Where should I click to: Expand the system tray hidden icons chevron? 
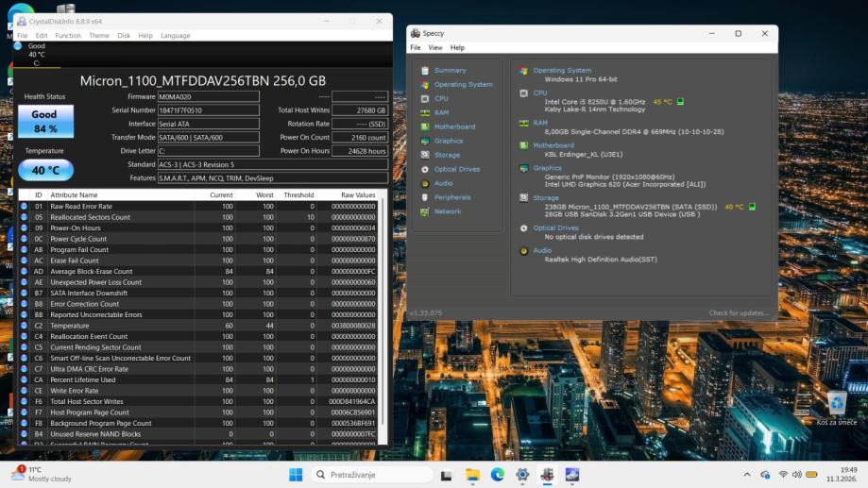click(747, 474)
